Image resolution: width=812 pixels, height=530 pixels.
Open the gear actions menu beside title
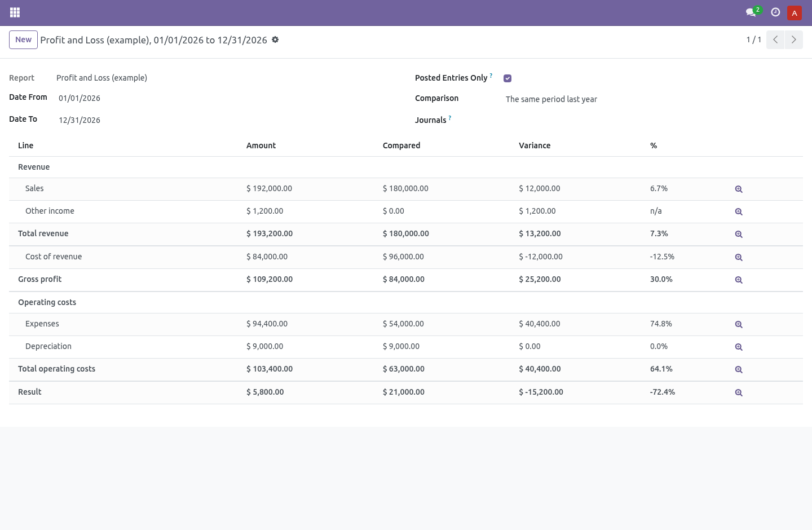click(x=275, y=40)
